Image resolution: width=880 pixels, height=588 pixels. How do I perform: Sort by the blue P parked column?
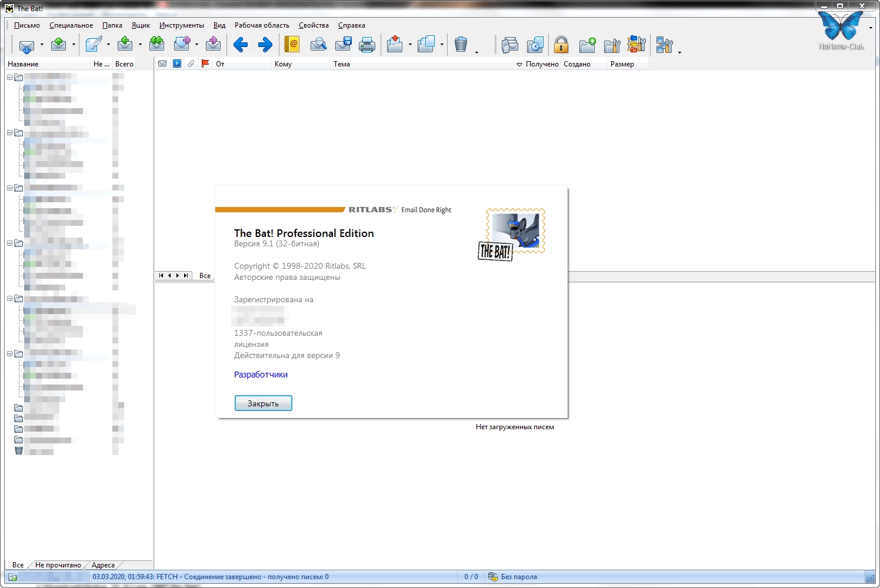pos(176,64)
